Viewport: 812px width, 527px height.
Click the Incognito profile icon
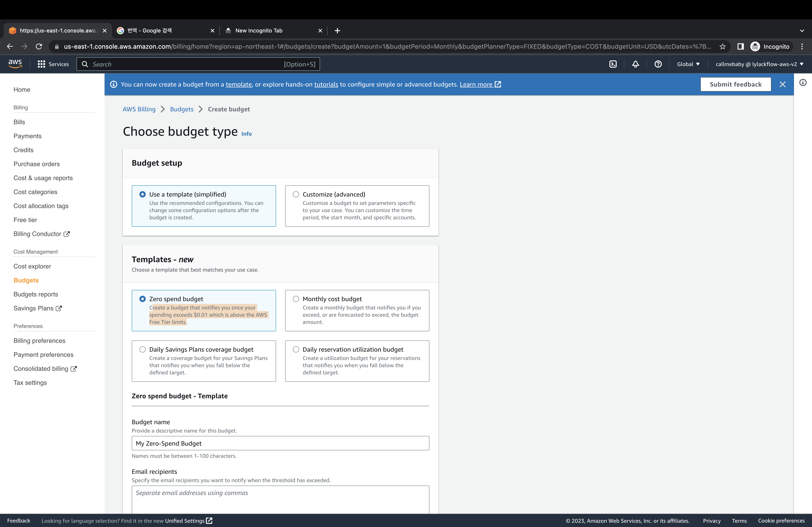point(770,46)
